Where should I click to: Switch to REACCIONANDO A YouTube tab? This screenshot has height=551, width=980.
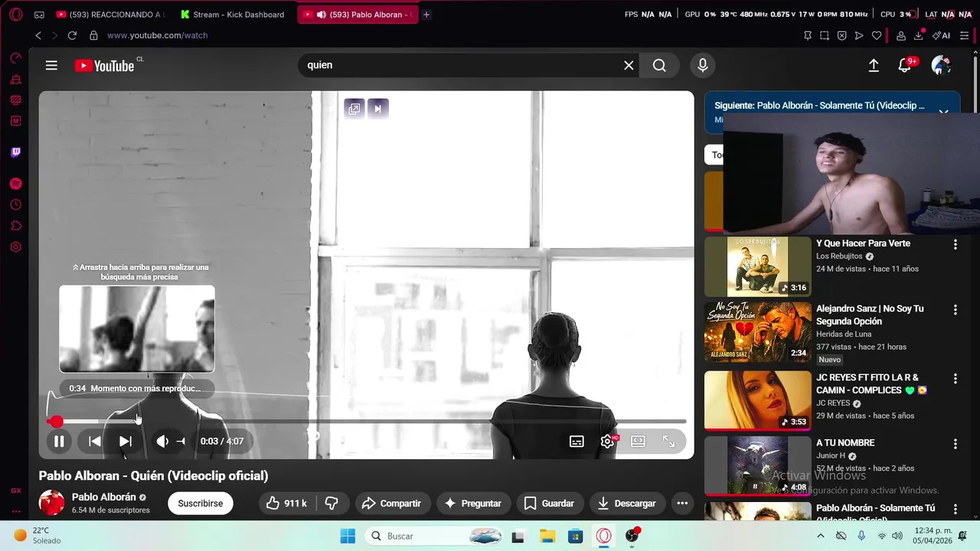point(110,15)
